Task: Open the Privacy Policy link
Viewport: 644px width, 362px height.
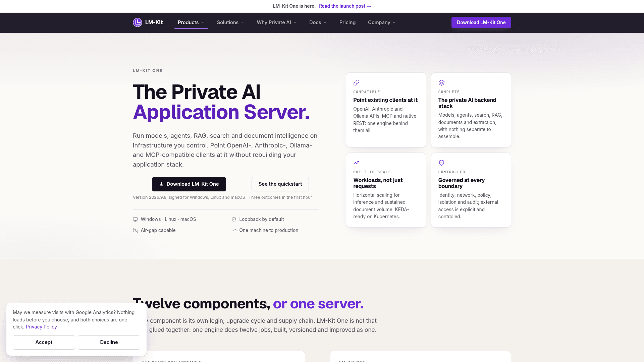Action: 41,327
